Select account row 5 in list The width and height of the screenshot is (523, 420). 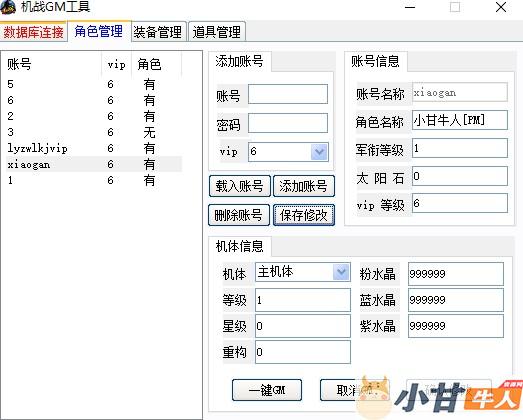(x=94, y=84)
